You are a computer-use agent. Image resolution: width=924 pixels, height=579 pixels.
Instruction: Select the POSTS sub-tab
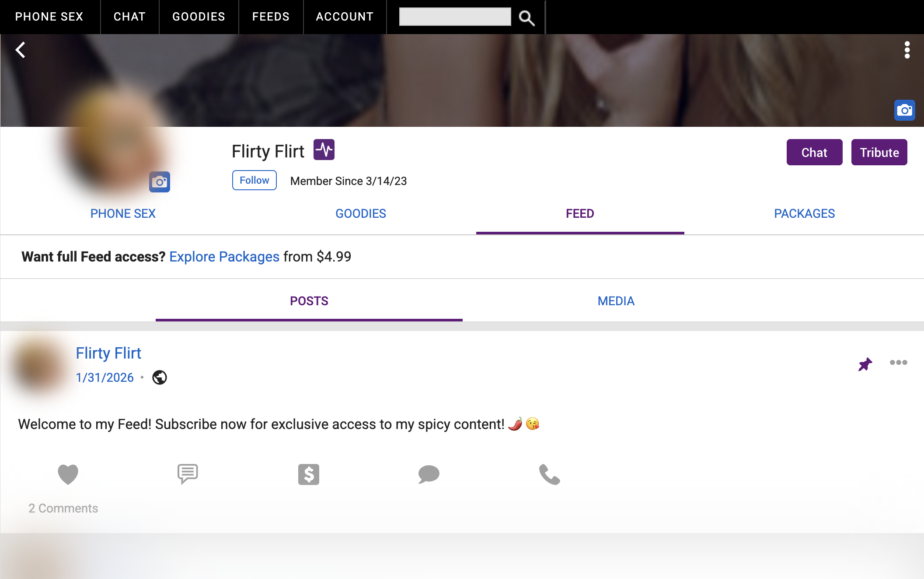pyautogui.click(x=309, y=301)
